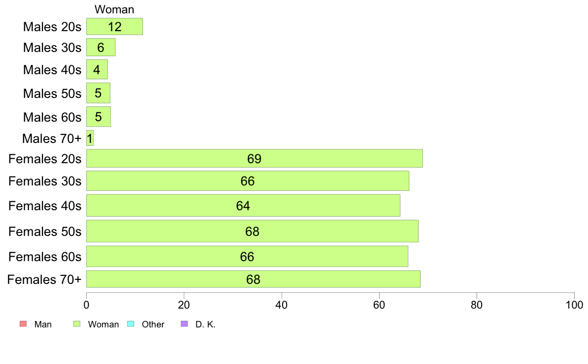Click the purple D. K. legend swatch
Screen dimensions: 588x364
(x=184, y=324)
